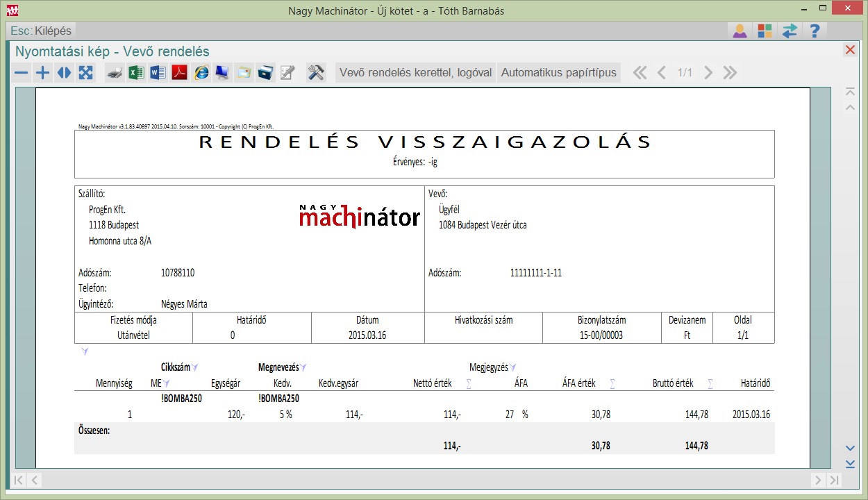This screenshot has width=868, height=500.
Task: Zoom in with the plus icon
Action: [x=43, y=73]
